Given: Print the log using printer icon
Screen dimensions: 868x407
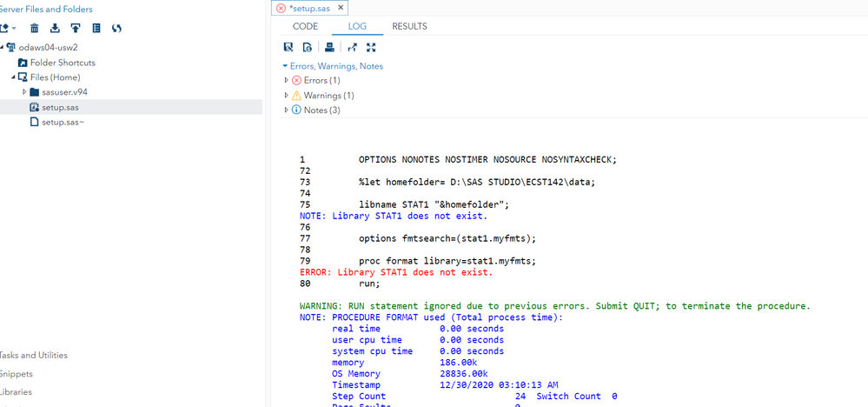Looking at the screenshot, I should 329,47.
